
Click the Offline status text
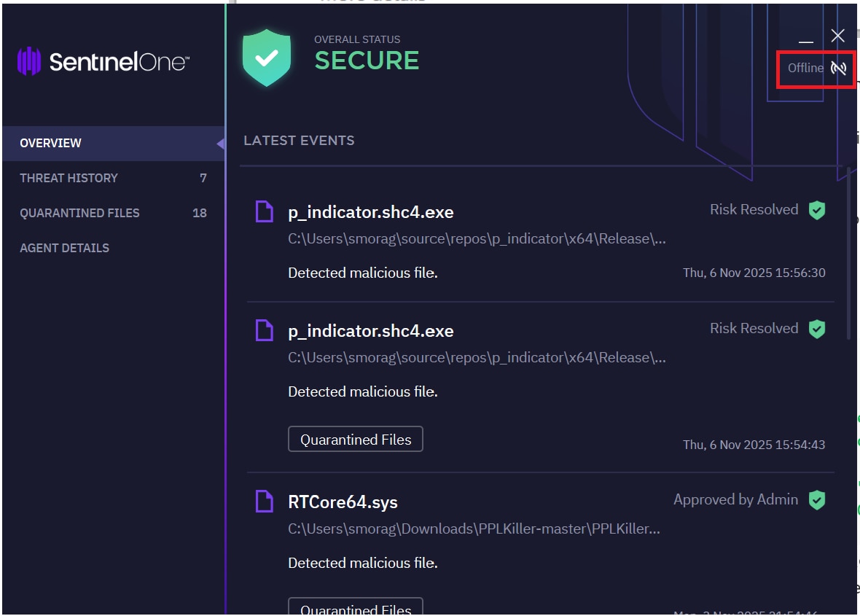(805, 68)
